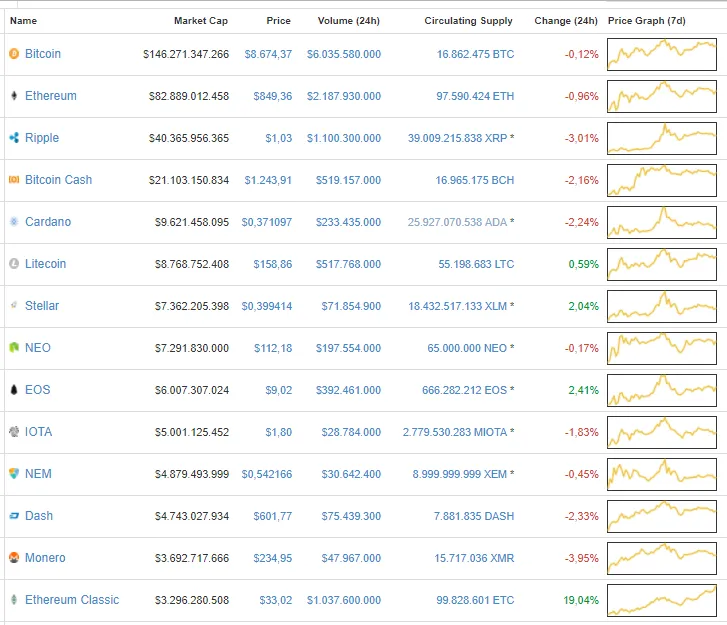Click the Ethereum logo icon
This screenshot has width=727, height=625.
(x=14, y=96)
